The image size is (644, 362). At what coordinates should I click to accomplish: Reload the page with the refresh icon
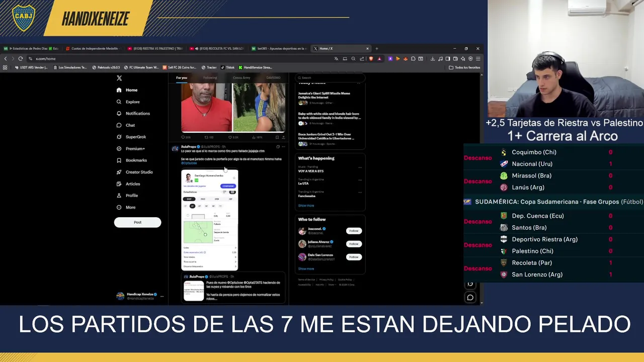coord(21,59)
